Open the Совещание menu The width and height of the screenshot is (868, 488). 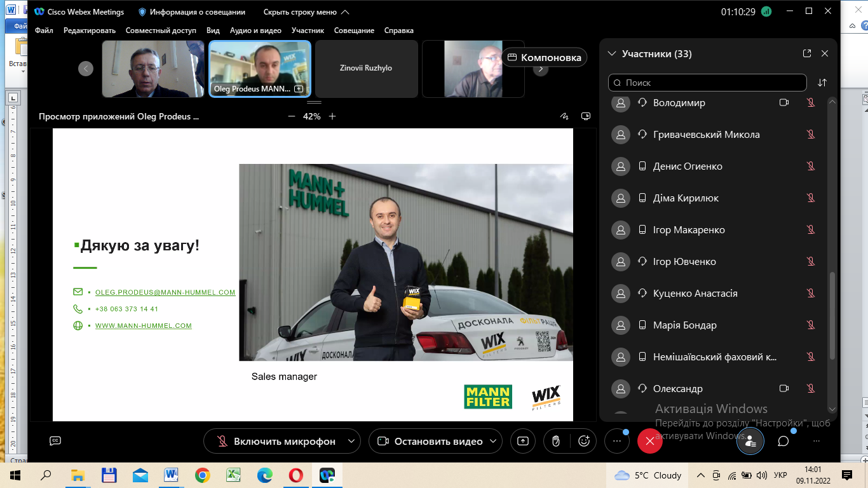(x=354, y=30)
